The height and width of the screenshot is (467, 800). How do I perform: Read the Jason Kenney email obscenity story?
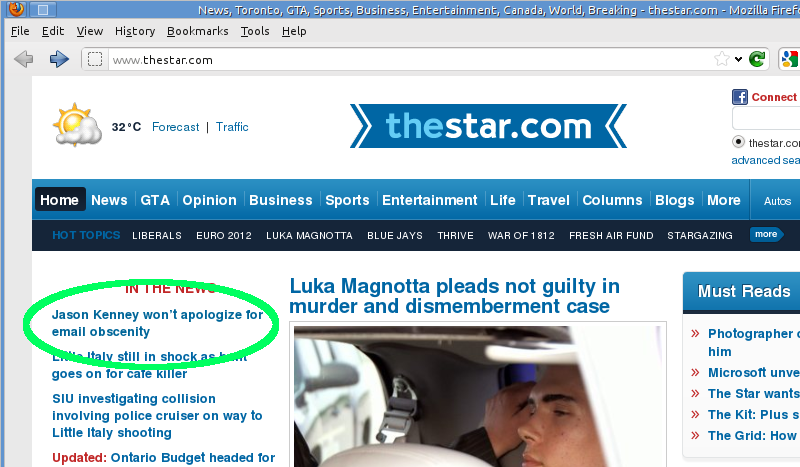[157, 323]
